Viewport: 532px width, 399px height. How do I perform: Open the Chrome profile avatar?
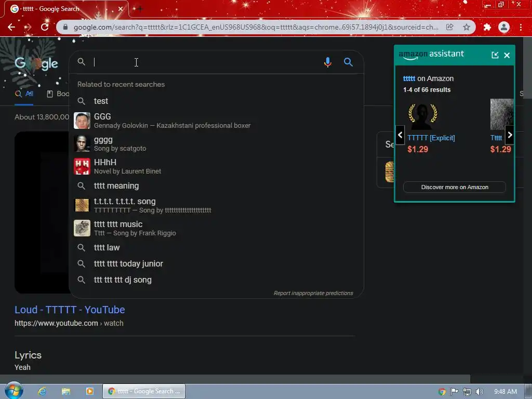pyautogui.click(x=504, y=27)
